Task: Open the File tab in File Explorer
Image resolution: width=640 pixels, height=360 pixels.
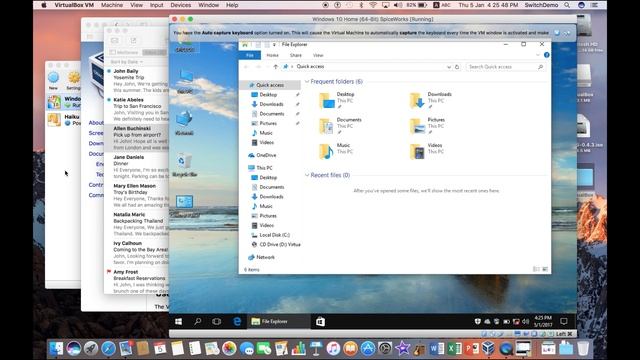Action: [249, 55]
